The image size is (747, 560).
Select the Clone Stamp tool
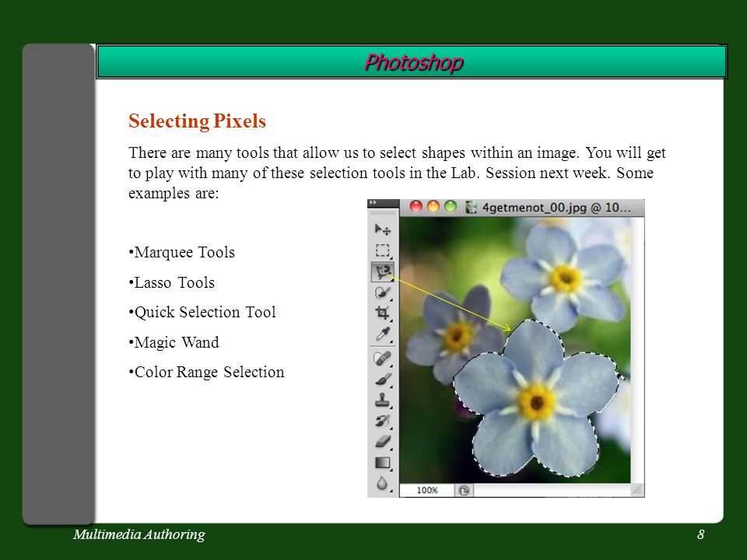pos(383,401)
